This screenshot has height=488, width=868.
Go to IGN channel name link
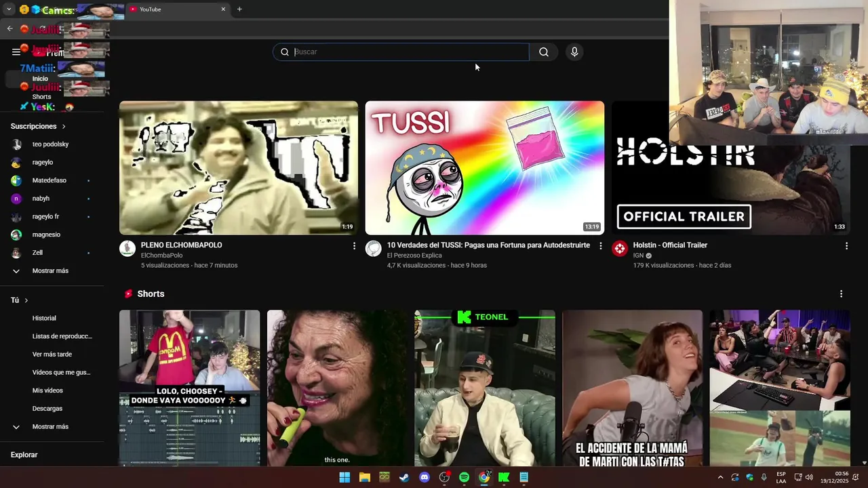point(638,256)
